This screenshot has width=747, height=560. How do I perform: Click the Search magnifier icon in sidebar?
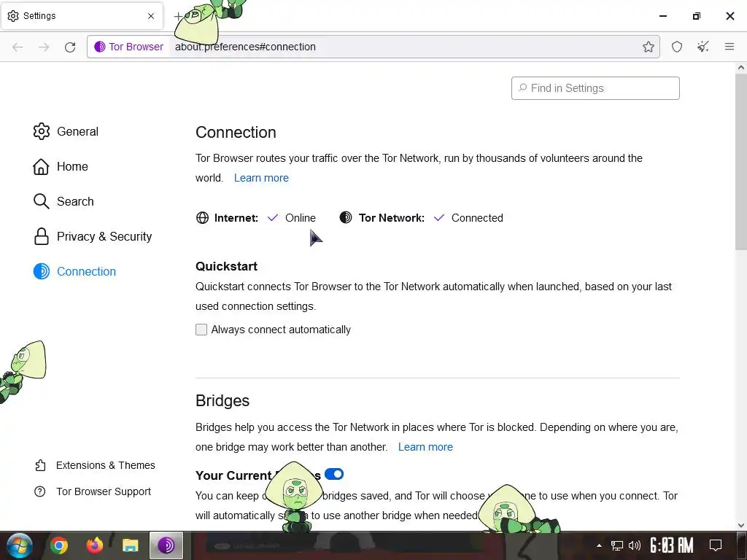click(x=42, y=201)
